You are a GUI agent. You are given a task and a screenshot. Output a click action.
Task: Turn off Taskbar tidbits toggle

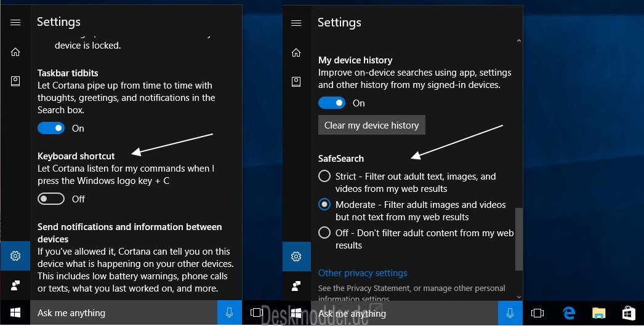(51, 128)
